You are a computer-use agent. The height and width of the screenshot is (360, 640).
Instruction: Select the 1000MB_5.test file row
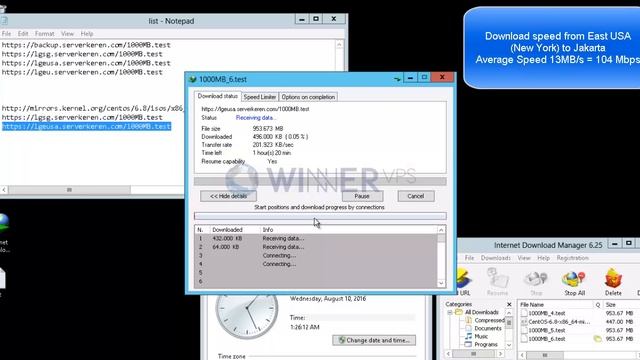tap(580, 331)
